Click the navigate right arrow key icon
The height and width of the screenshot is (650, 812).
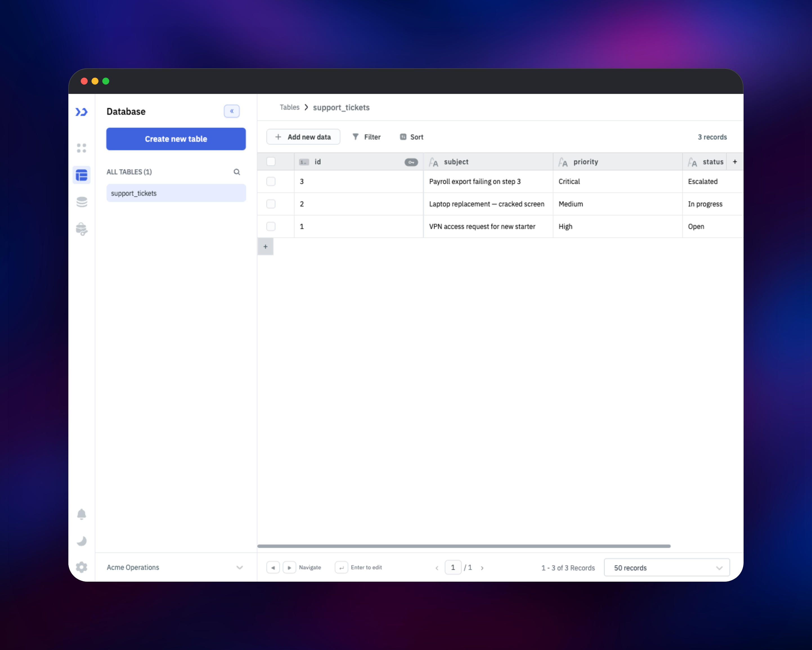[289, 567]
